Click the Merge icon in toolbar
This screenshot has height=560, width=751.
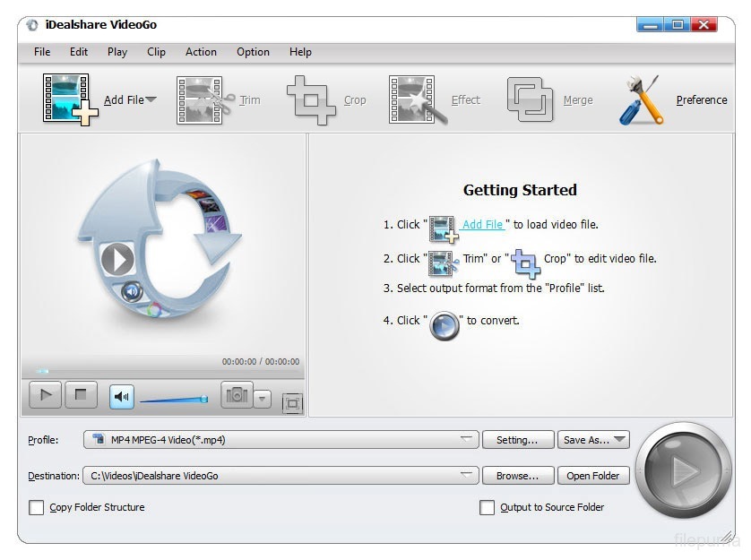click(530, 99)
